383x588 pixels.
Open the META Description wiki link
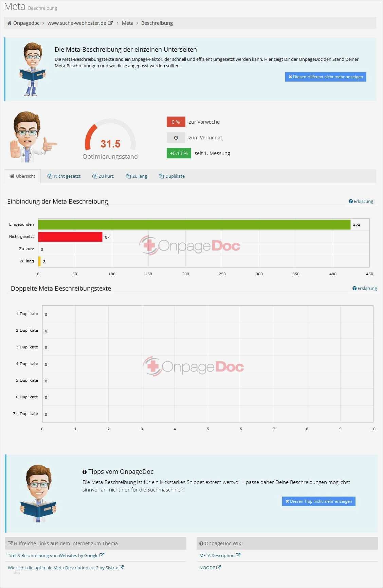click(220, 555)
